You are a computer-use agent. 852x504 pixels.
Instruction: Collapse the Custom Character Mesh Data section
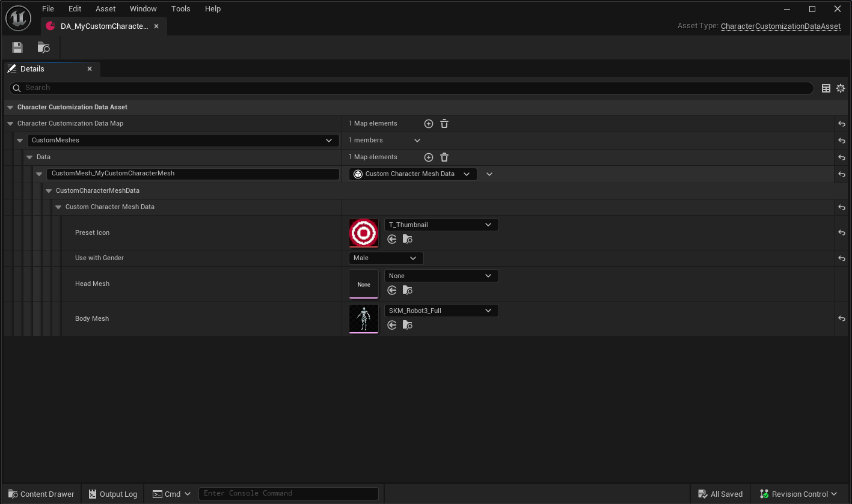click(58, 207)
